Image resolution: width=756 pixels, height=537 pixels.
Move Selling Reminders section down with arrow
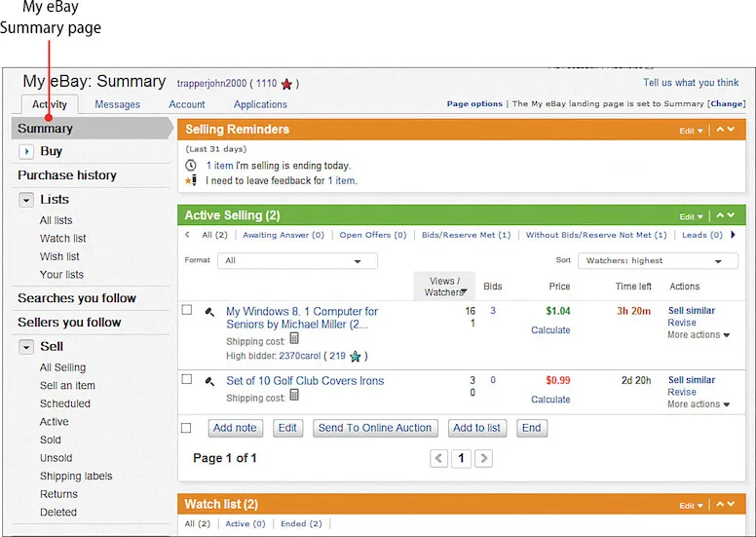pyautogui.click(x=731, y=130)
